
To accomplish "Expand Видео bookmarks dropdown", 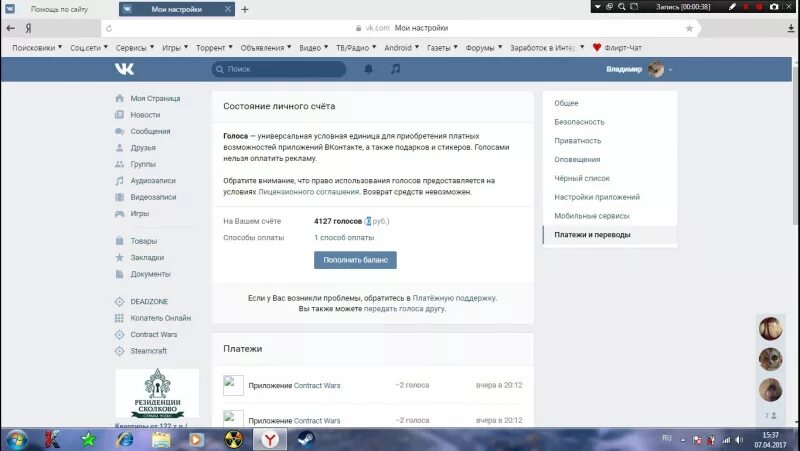I will (x=313, y=47).
